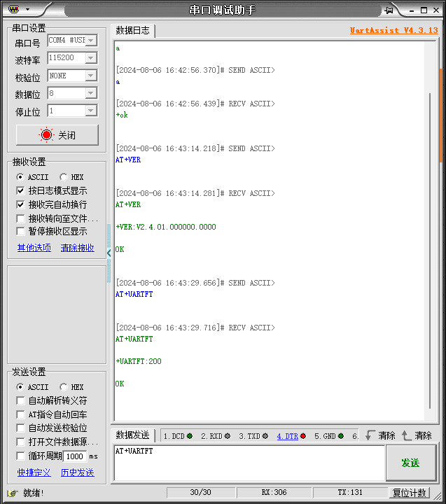Image resolution: width=446 pixels, height=504 pixels.
Task: Click the red port status light icon
Action: tap(46, 134)
